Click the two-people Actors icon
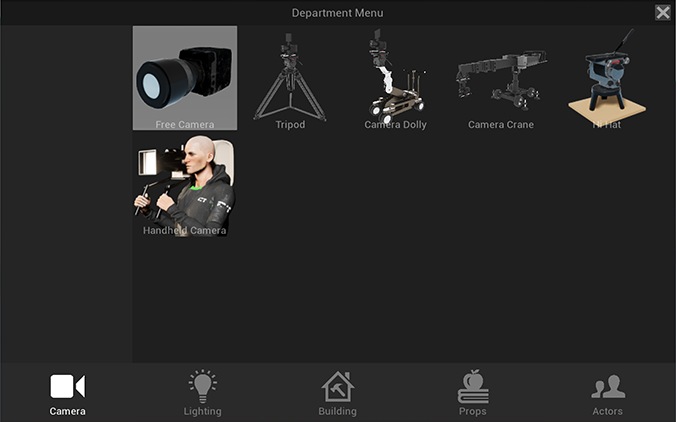Image resolution: width=676 pixels, height=422 pixels. (x=607, y=386)
